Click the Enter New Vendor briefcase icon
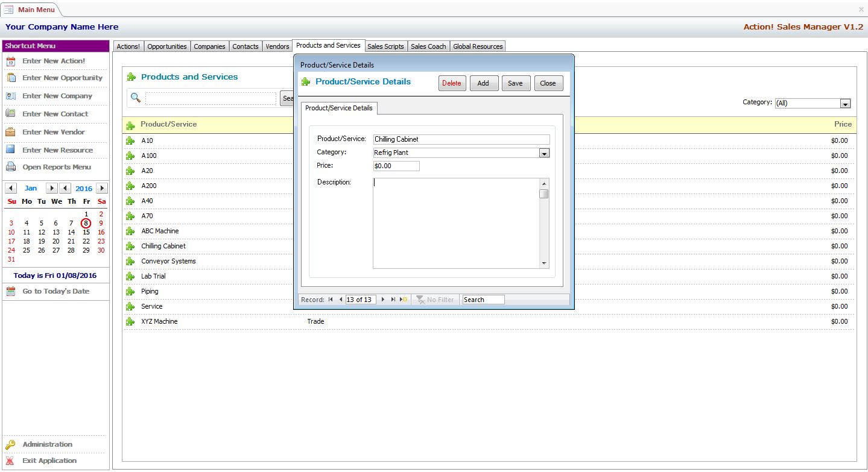 10,132
